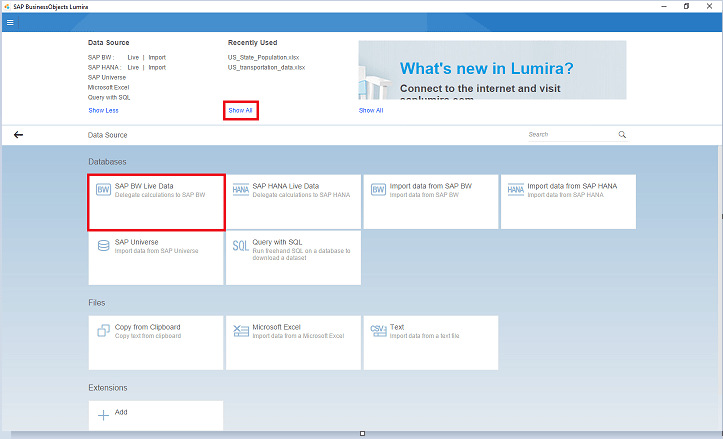This screenshot has height=439, width=723.
Task: Open recent file US_State_Population.xlsx
Action: 263,58
